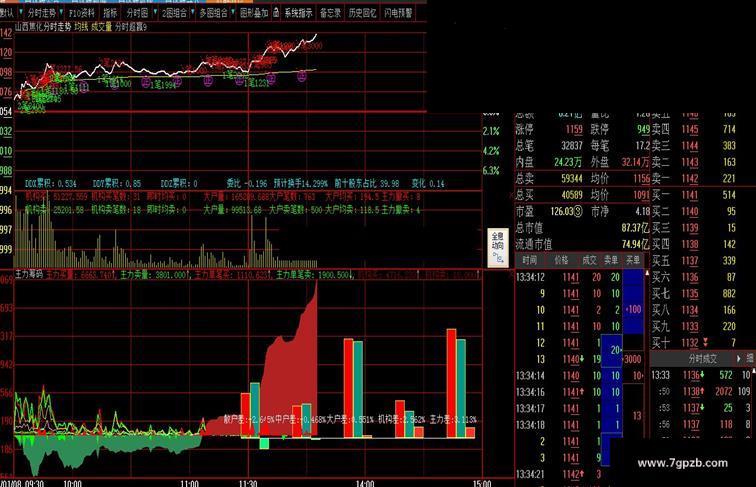Click the 卖单 column header

[x=611, y=260]
